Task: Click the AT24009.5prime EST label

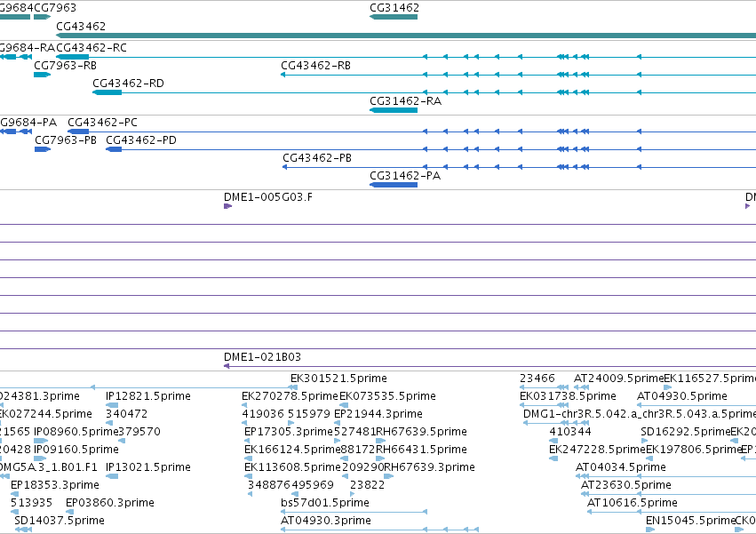Action: point(619,379)
